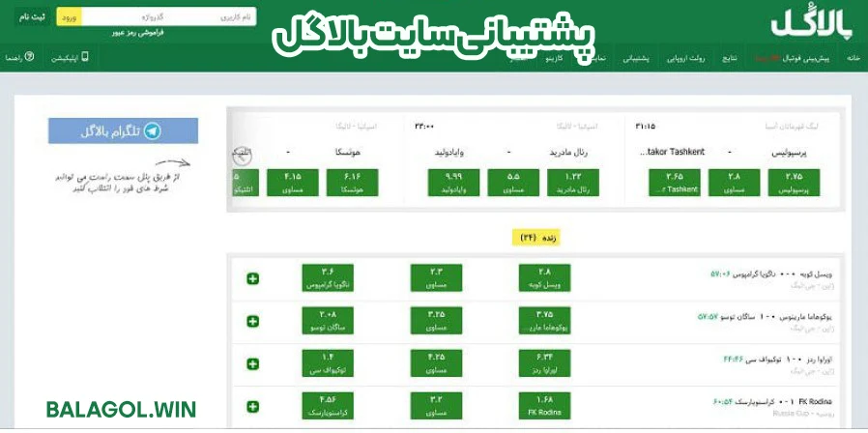This screenshot has height=433, width=868.
Task: Open رولت اروپایی menu item
Action: [x=686, y=58]
